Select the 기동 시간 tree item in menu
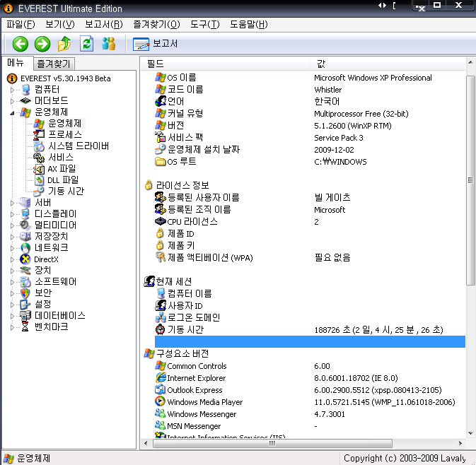Image resolution: width=476 pixels, height=465 pixels. (66, 191)
